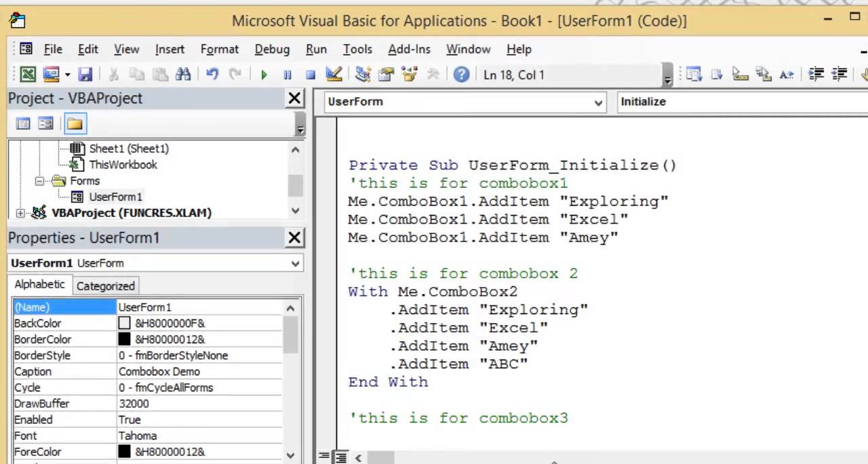This screenshot has height=464, width=868.
Task: Click the Quick Info icon
Action: (740, 75)
